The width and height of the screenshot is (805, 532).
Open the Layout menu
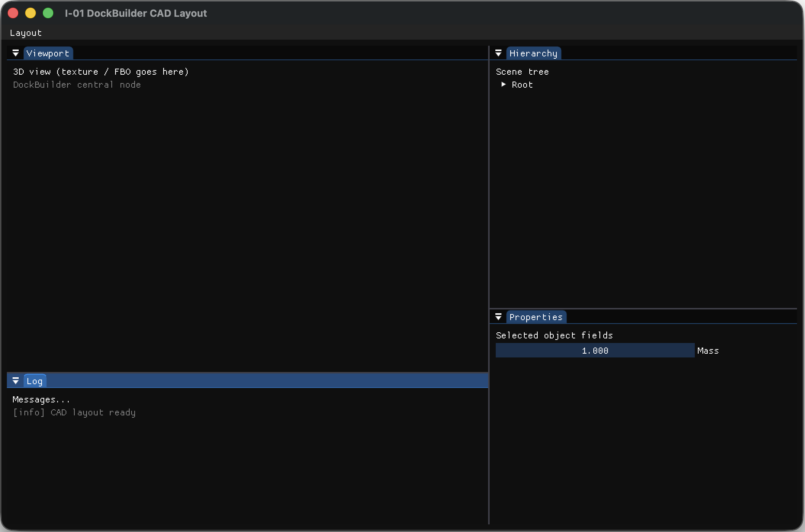pyautogui.click(x=26, y=33)
